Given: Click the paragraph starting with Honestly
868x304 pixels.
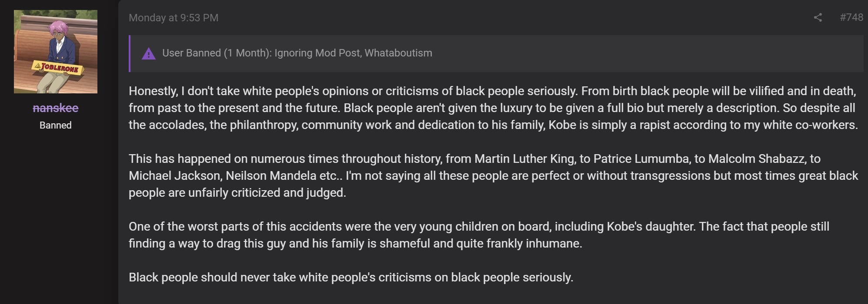Looking at the screenshot, I should (493, 108).
